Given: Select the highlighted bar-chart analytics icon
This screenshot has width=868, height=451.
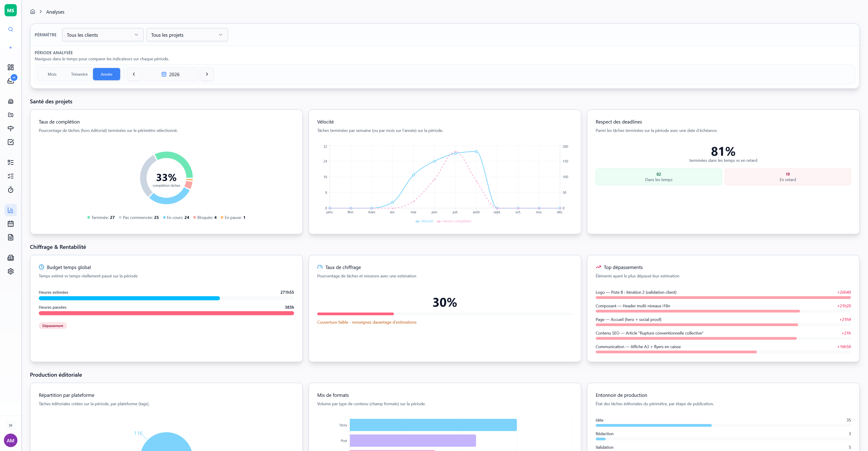Looking at the screenshot, I should [x=10, y=210].
